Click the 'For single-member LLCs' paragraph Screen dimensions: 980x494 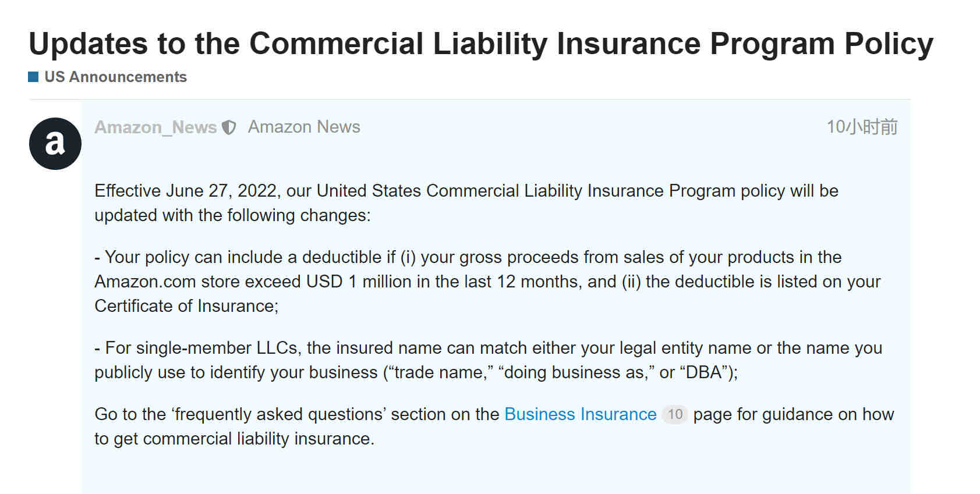488,360
